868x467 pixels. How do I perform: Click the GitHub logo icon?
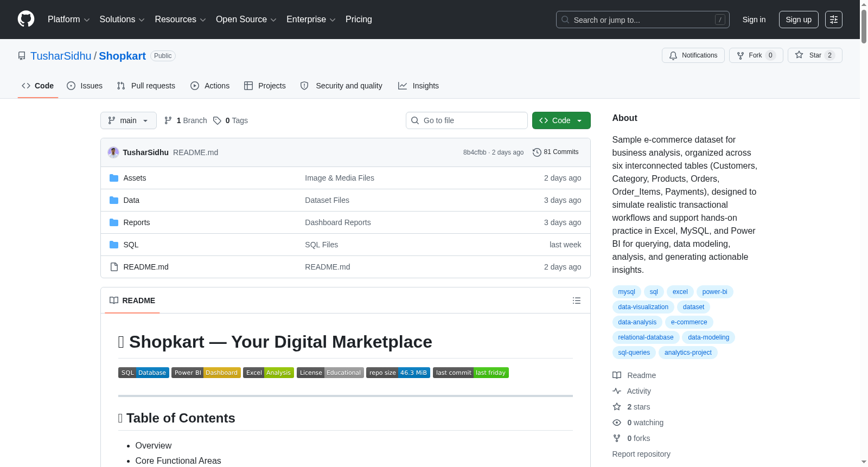tap(26, 20)
